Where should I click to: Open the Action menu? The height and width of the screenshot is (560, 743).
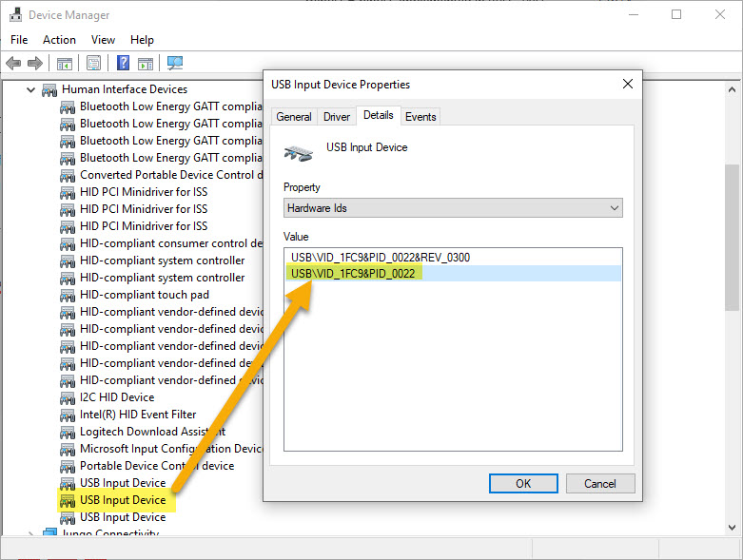point(59,40)
